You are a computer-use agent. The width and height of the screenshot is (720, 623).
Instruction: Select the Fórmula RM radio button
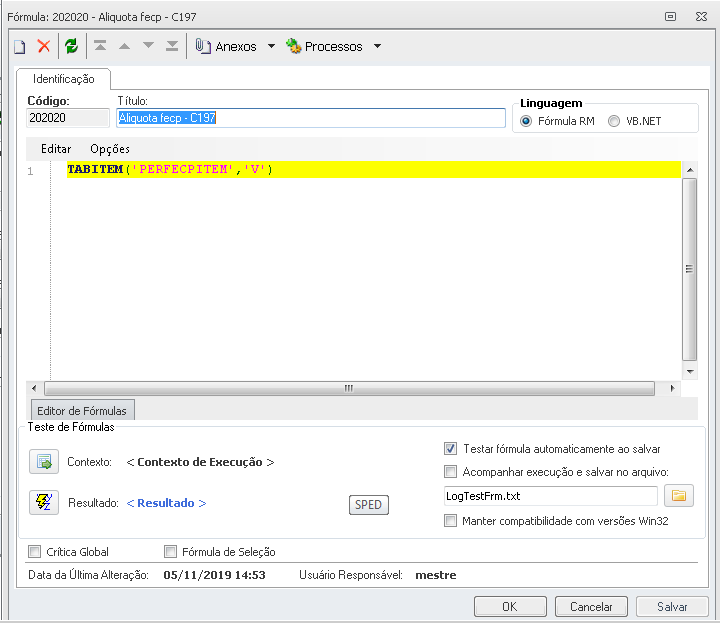pos(526,121)
